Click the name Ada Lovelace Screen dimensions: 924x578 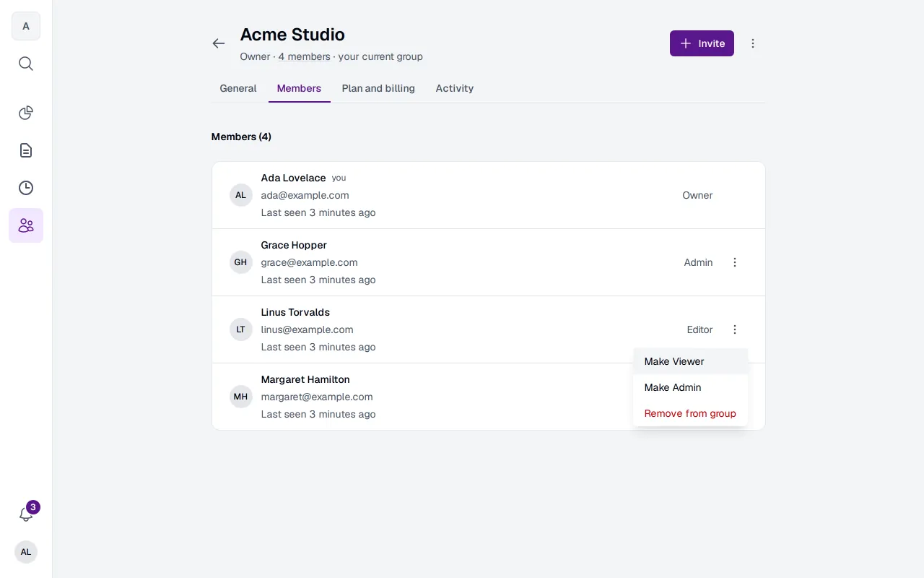293,178
